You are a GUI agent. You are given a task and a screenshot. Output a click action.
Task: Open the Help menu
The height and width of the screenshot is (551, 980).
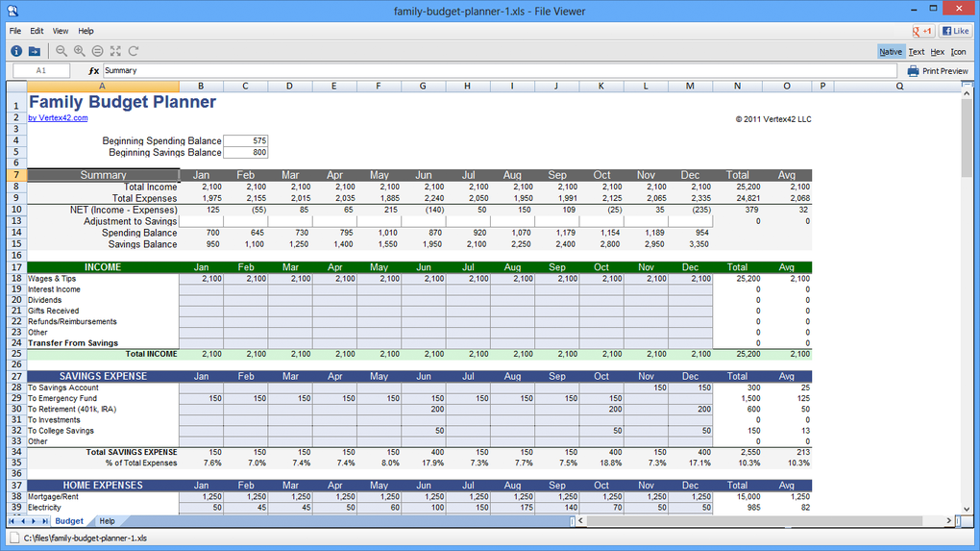point(86,31)
